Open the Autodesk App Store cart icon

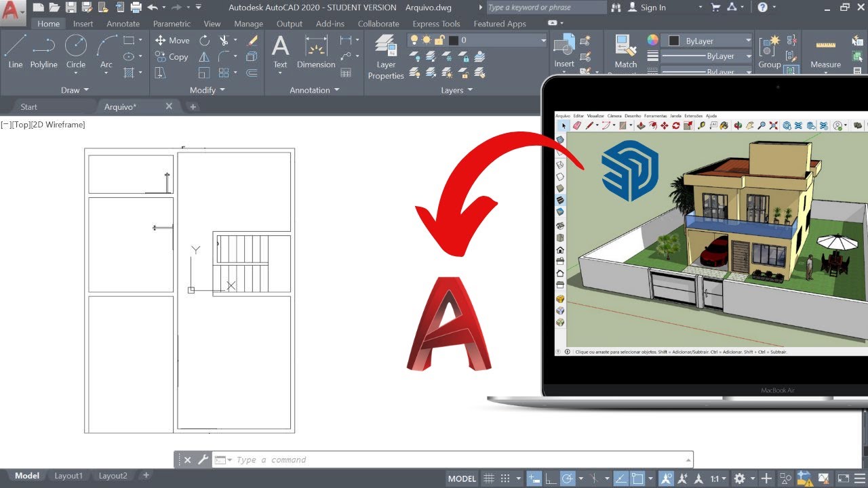[715, 7]
